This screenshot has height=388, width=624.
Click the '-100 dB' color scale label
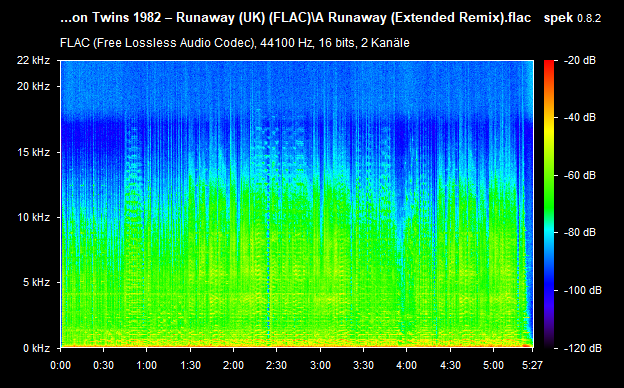coord(583,291)
